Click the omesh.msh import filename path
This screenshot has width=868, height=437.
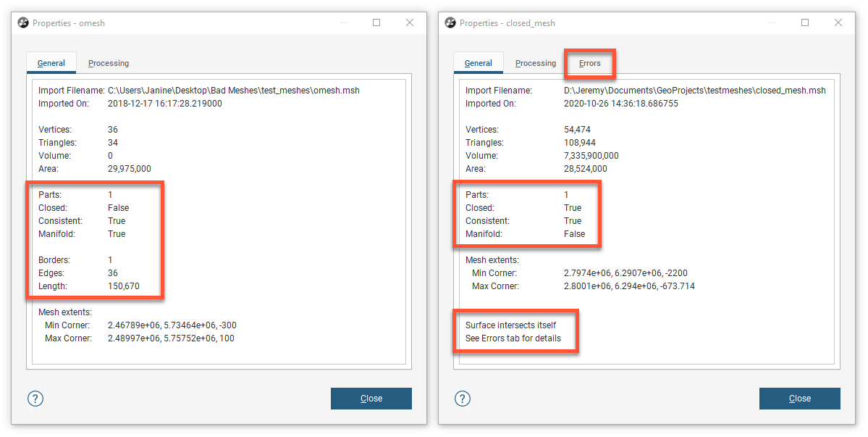[x=233, y=91]
